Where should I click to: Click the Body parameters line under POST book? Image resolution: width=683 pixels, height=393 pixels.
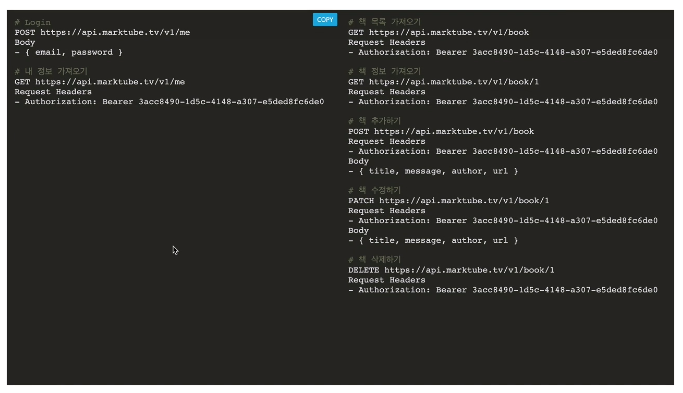click(433, 171)
